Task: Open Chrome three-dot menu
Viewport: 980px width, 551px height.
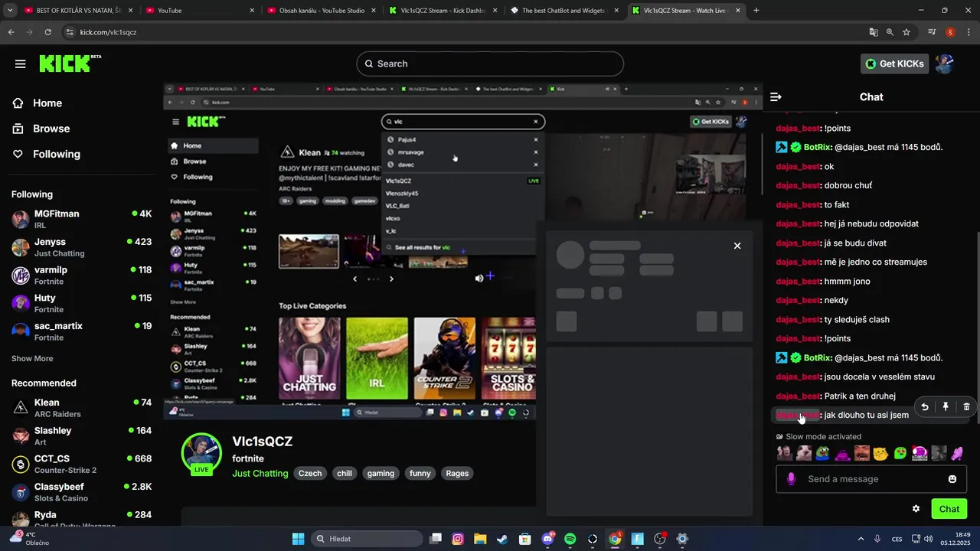Action: 969,32
